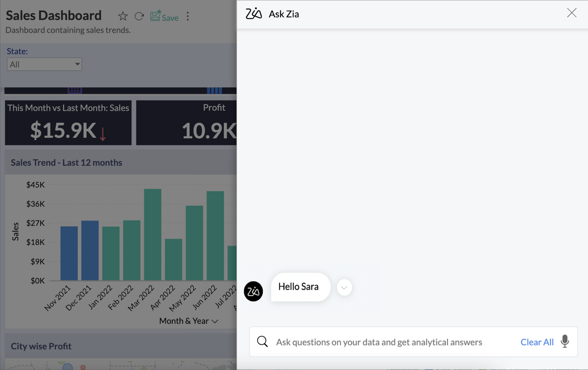Click the Clear All link
The width and height of the screenshot is (588, 370).
coord(537,342)
